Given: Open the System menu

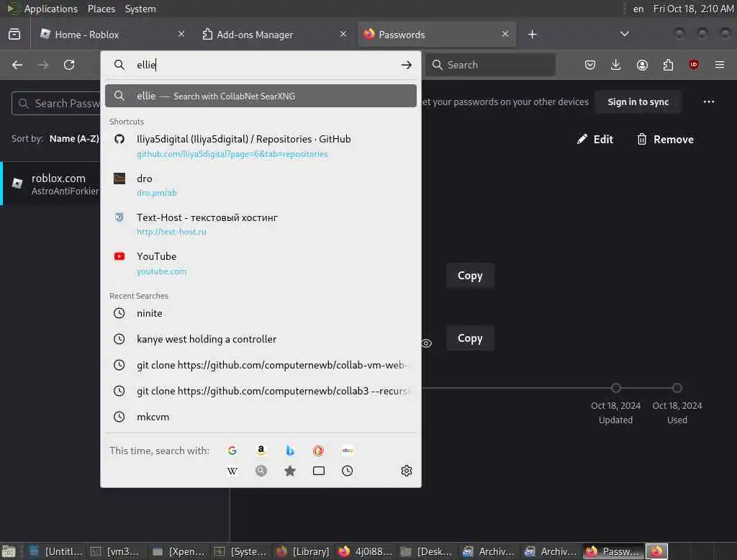Looking at the screenshot, I should [140, 9].
